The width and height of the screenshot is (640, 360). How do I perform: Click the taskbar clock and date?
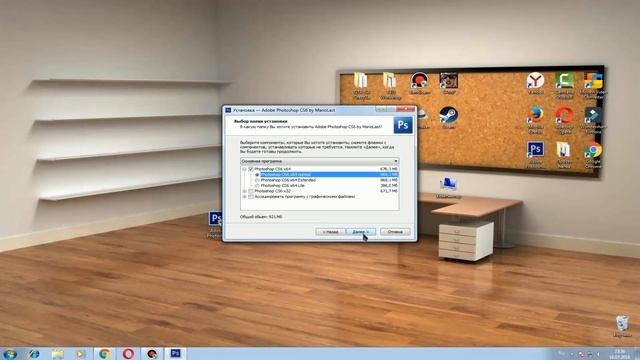coord(620,354)
